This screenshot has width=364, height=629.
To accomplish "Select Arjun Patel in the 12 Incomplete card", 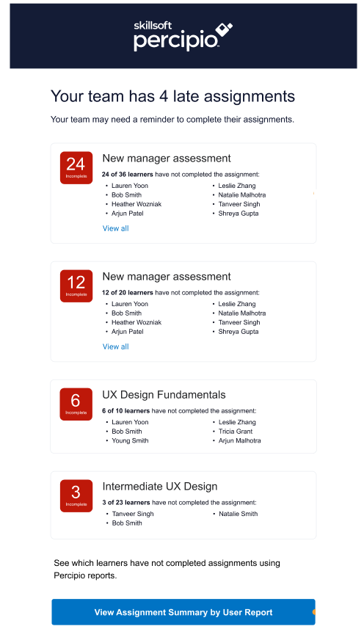I will [128, 332].
